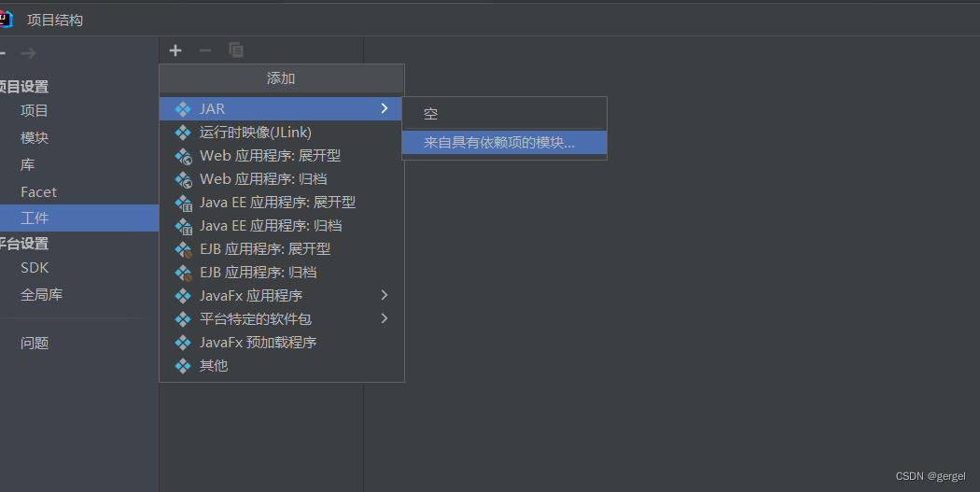Image resolution: width=980 pixels, height=492 pixels.
Task: Click the icon beside EJB 应用程序: 展开型
Action: (183, 249)
